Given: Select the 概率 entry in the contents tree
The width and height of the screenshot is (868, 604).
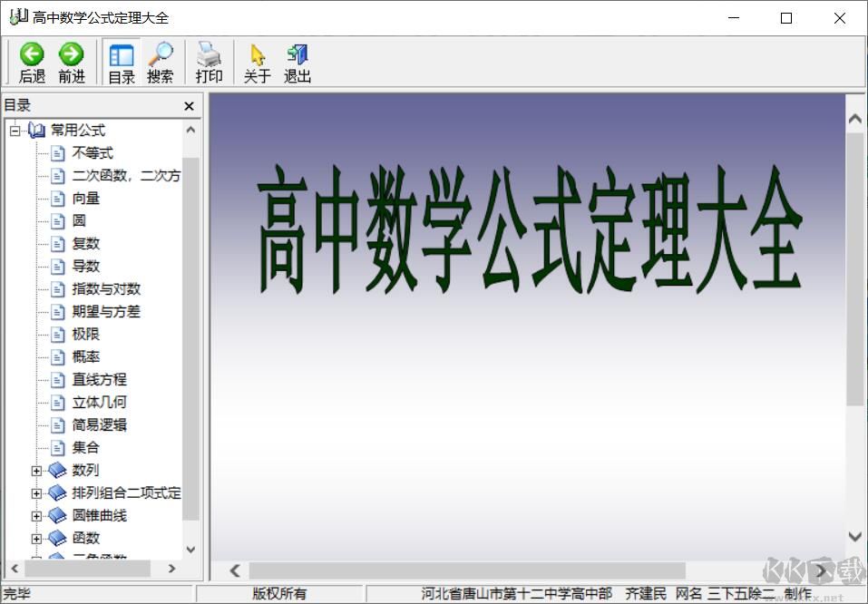Looking at the screenshot, I should click(85, 356).
